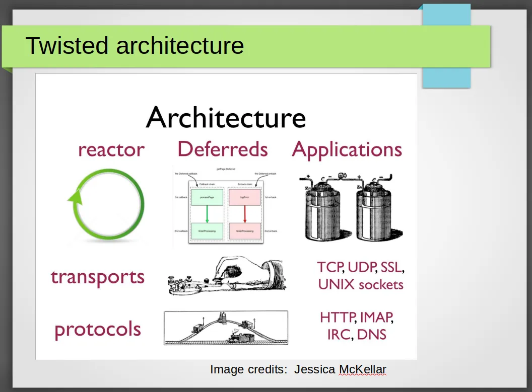532x392 pixels.
Task: Click the red logError errback box
Action: pos(245,197)
